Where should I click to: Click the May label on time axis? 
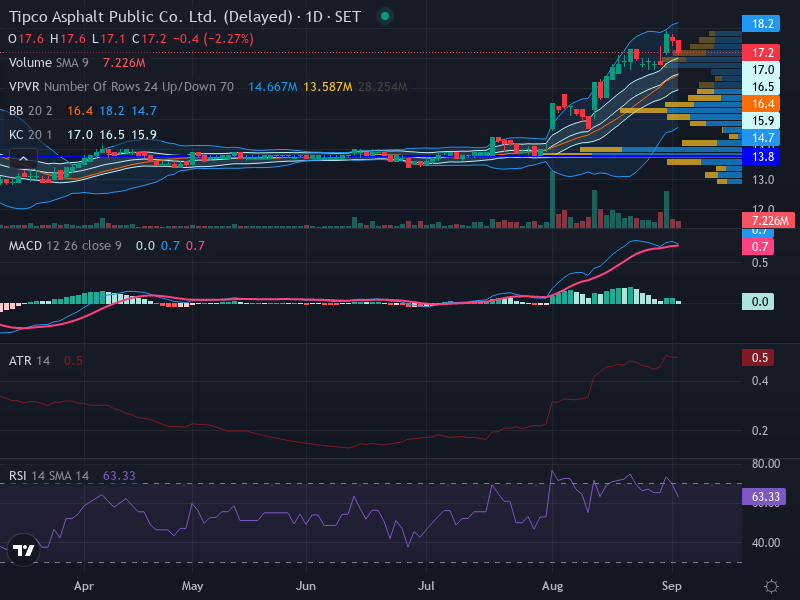coord(192,586)
